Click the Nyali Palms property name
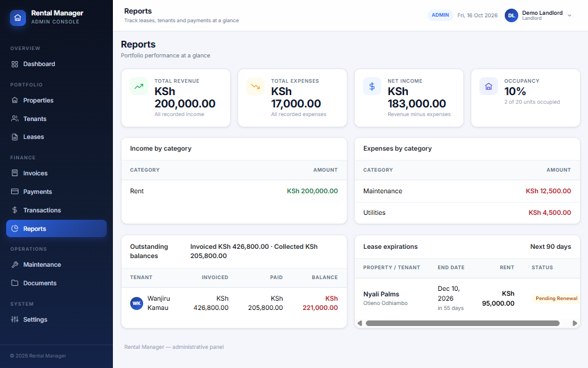 click(x=381, y=294)
